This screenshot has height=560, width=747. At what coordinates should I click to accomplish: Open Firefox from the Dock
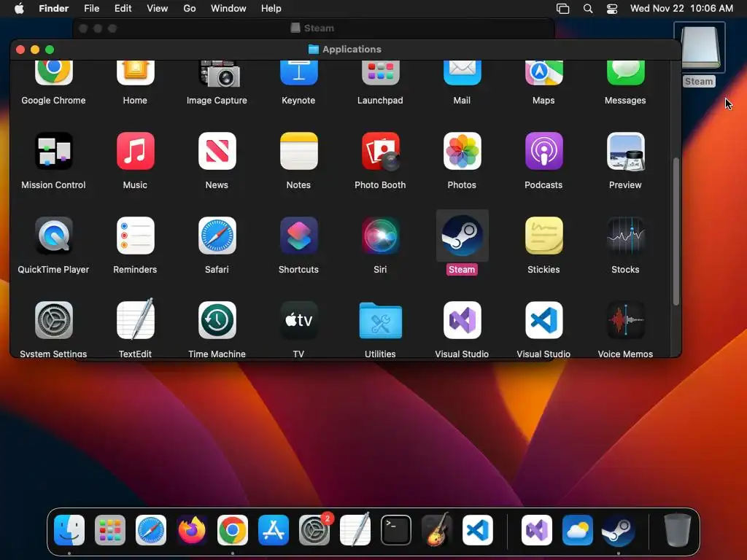point(192,530)
